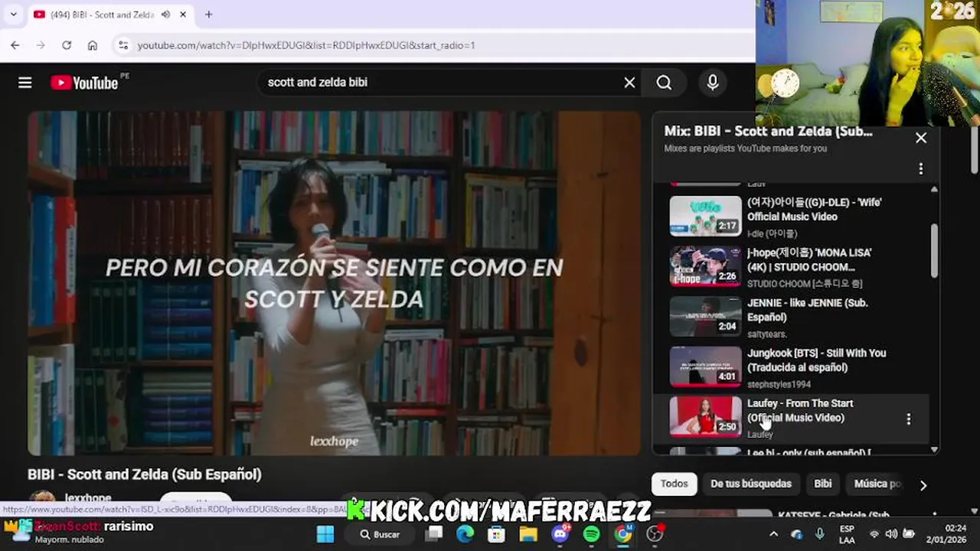
Task: Open File Explorer from the taskbar
Action: coord(528,534)
